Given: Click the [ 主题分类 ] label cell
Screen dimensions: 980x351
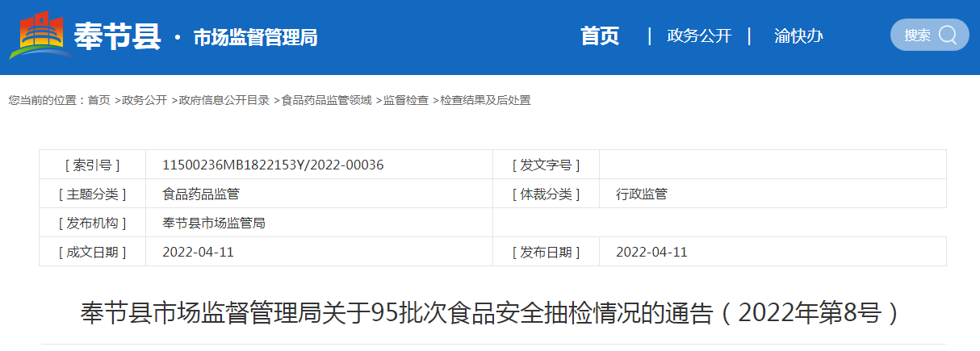Looking at the screenshot, I should 92,194.
